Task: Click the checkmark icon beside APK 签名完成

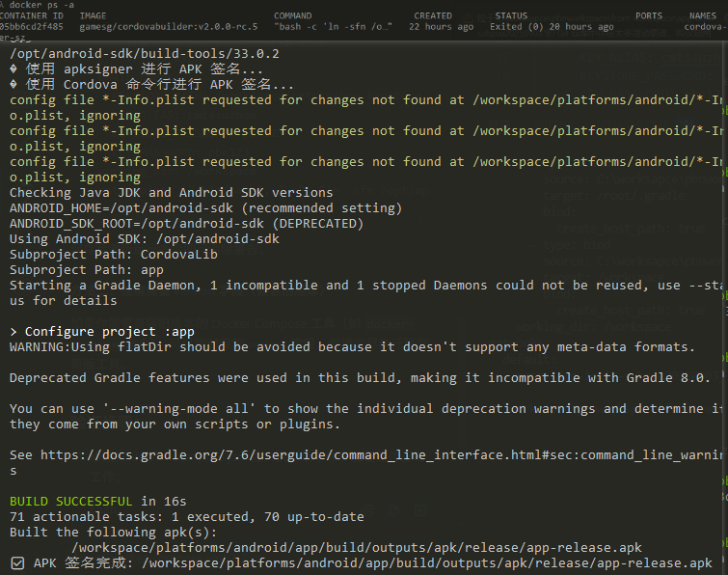Action: pos(17,562)
